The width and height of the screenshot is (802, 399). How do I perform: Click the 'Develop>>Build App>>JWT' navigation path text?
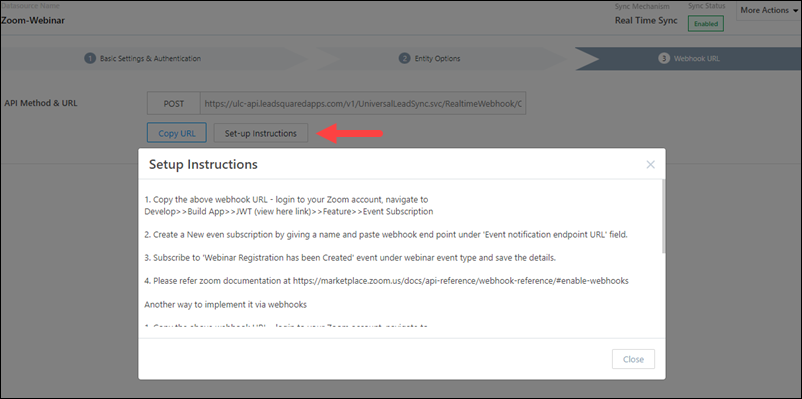pyautogui.click(x=288, y=211)
